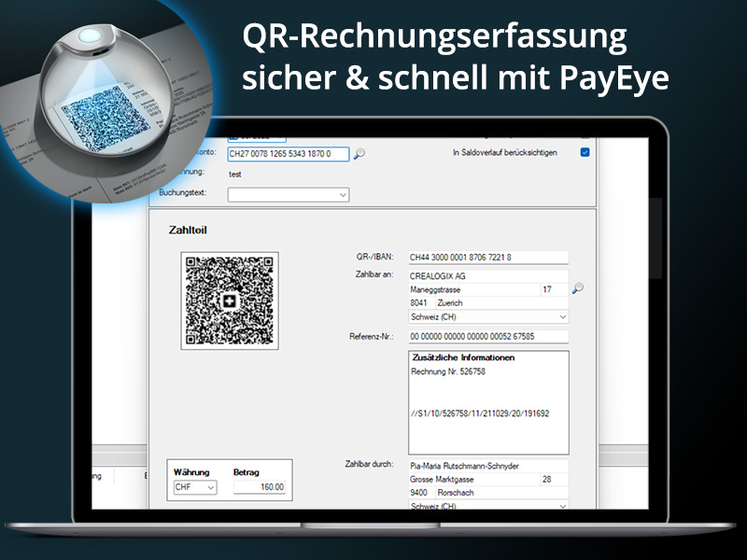This screenshot has width=747, height=560.
Task: Click the magnifier icon next to account IBAN
Action: [x=359, y=153]
